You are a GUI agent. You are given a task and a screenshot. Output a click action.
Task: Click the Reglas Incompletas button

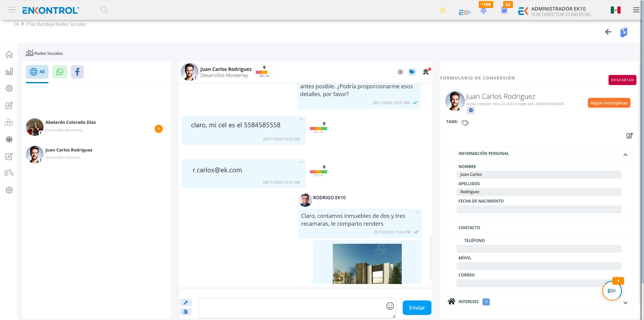[x=609, y=103]
